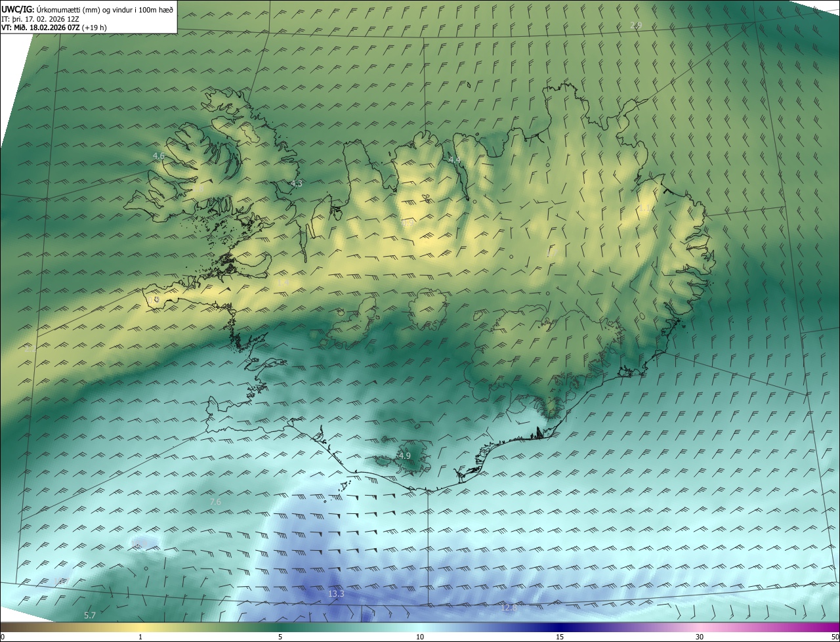Click the color scale tick labeled 5
The height and width of the screenshot is (642, 840).
pos(280,637)
